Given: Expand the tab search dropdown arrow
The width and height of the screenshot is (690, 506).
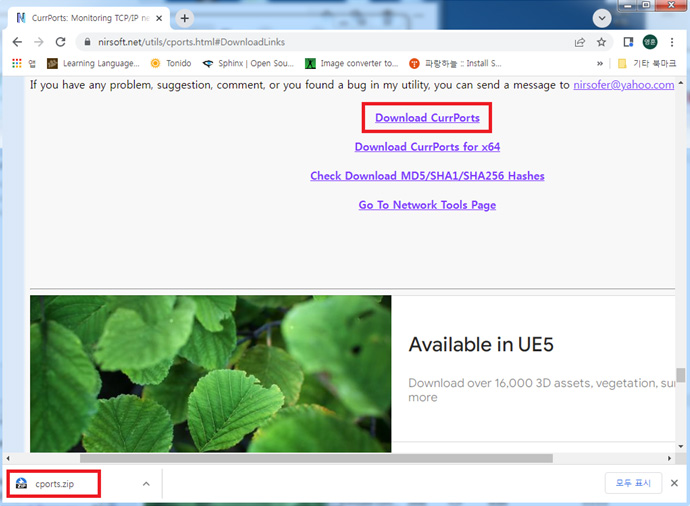Looking at the screenshot, I should coord(602,18).
